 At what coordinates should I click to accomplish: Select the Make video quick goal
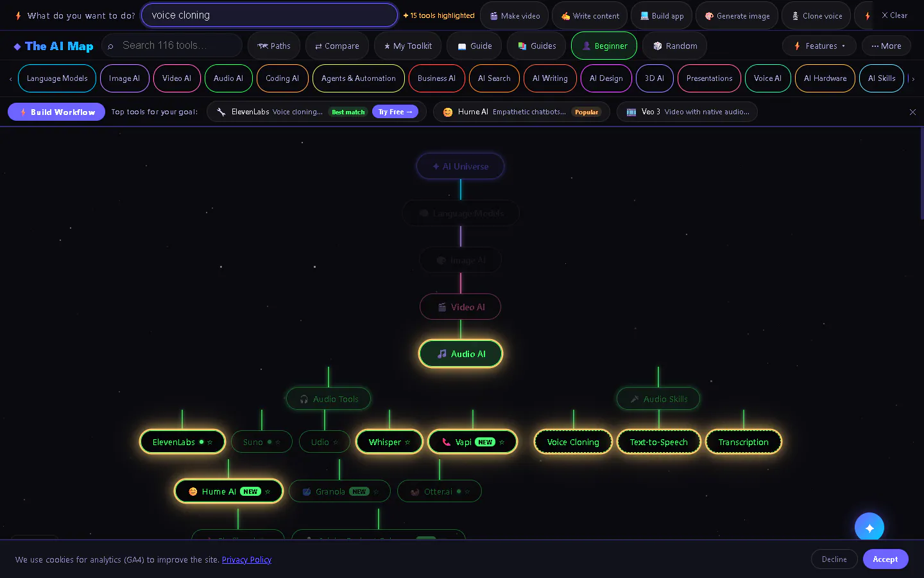(x=515, y=15)
